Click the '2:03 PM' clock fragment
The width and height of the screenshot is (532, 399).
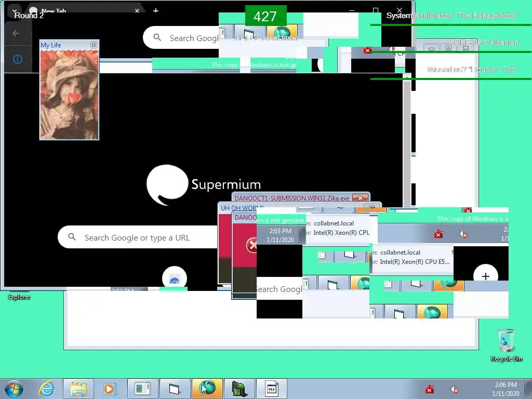tap(280, 231)
